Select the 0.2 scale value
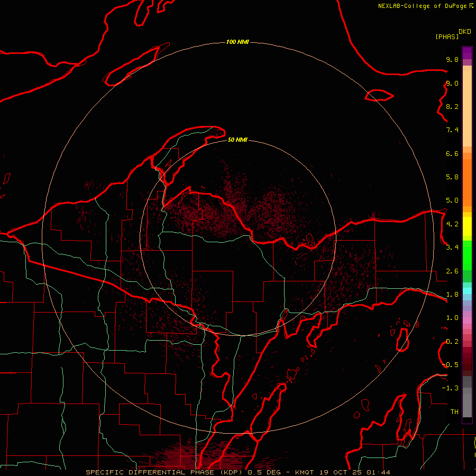The image size is (476, 476). point(452,342)
